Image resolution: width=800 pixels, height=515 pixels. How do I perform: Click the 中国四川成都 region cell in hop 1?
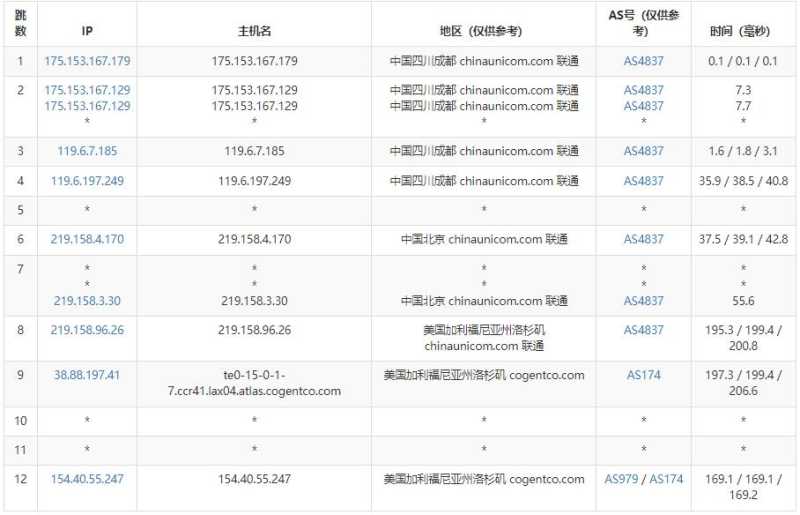pyautogui.click(x=484, y=61)
